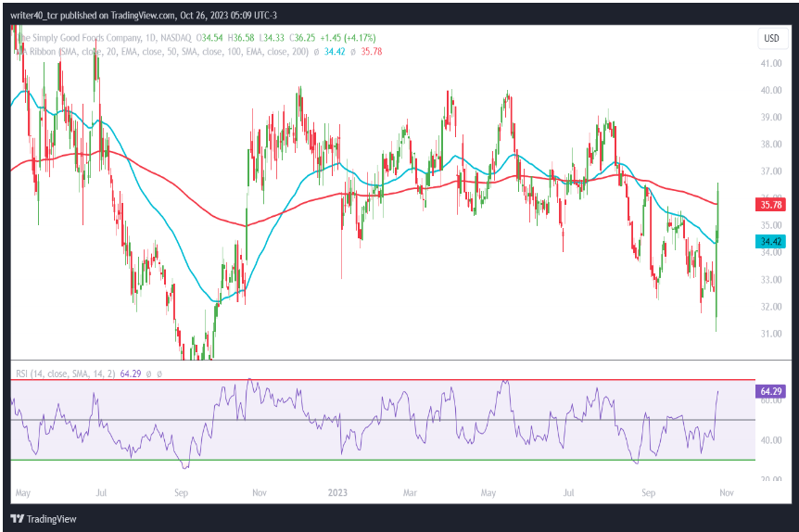Click the 37.00 price axis label
Image resolution: width=799 pixels, height=532 pixels.
pos(771,171)
